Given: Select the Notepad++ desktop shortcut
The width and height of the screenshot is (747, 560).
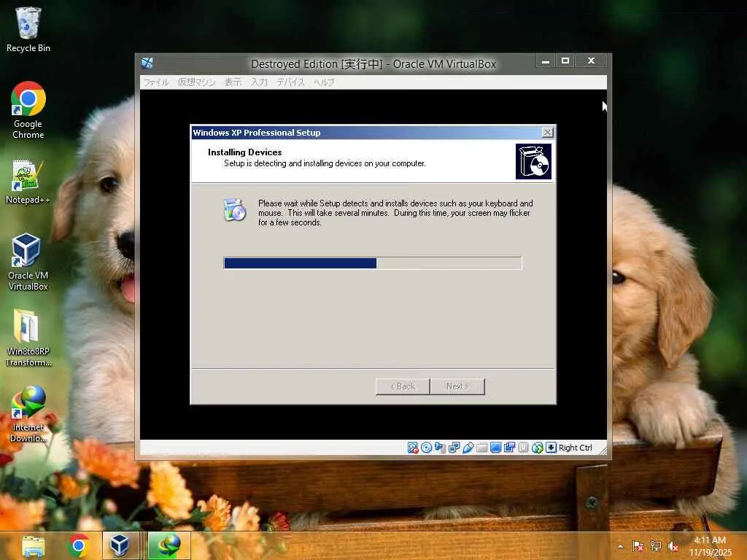Looking at the screenshot, I should tap(28, 182).
